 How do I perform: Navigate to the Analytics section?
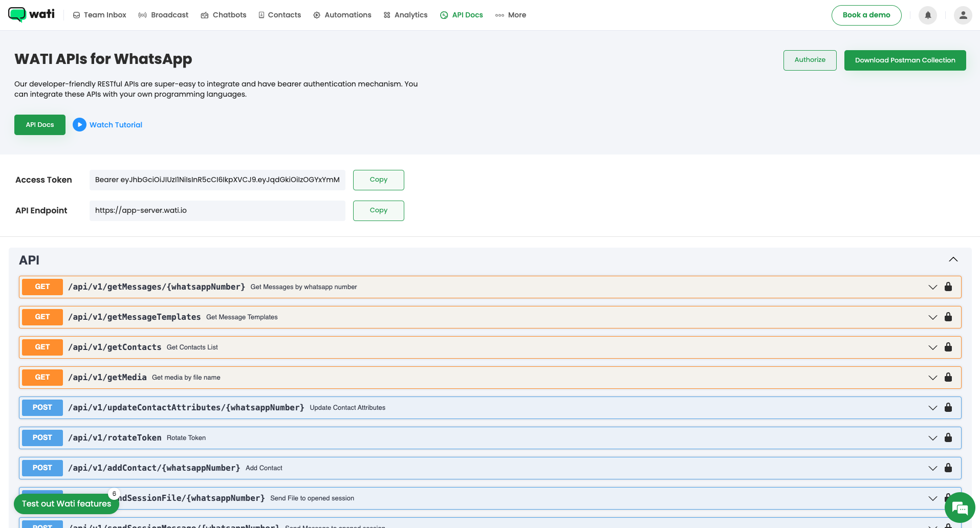pos(405,15)
